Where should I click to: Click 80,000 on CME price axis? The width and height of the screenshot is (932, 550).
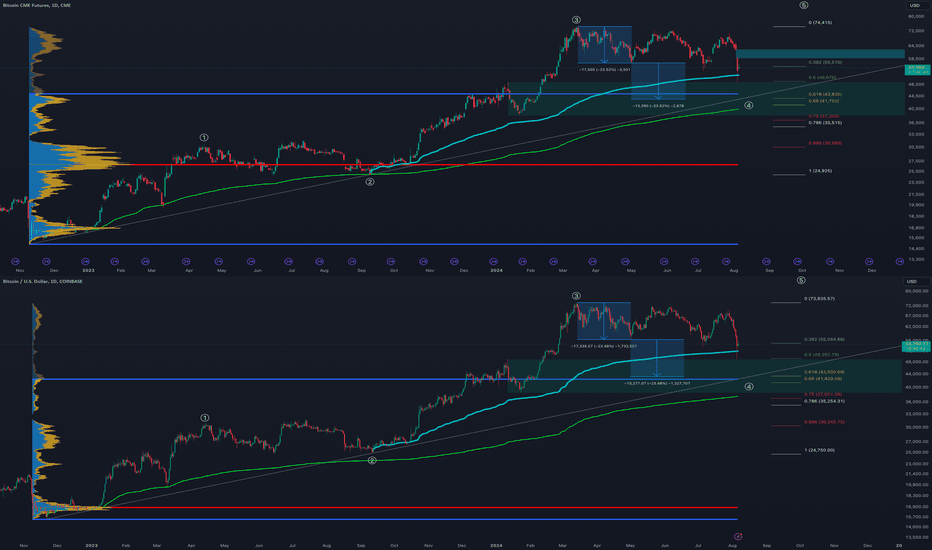coord(916,16)
